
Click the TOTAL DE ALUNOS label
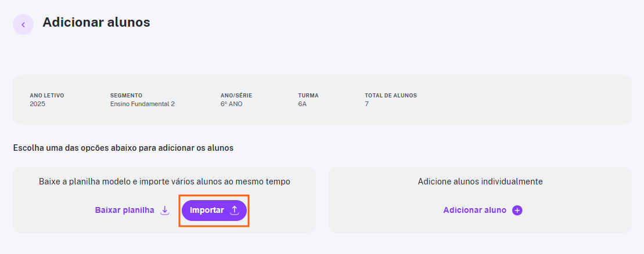point(391,96)
